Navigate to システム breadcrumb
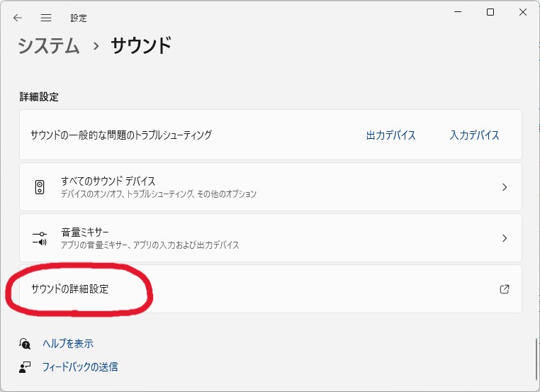The height and width of the screenshot is (392, 540). tap(49, 46)
